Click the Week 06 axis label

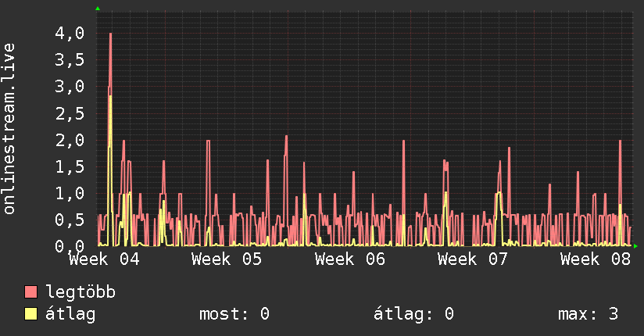(x=350, y=259)
